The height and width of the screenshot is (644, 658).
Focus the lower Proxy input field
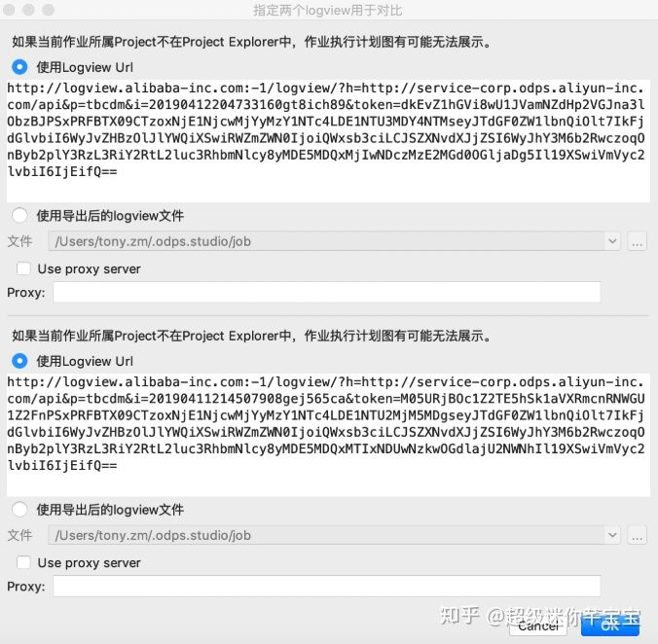point(327,587)
